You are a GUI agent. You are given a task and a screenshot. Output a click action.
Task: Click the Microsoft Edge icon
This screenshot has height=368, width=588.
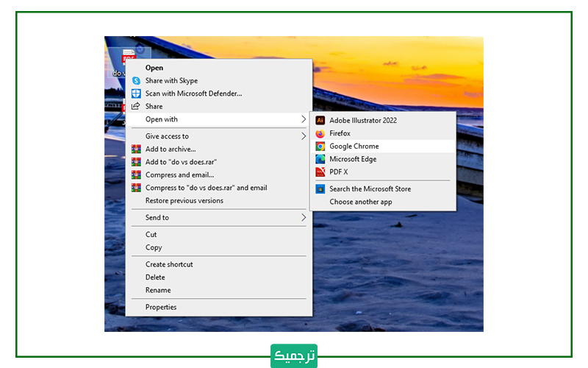pos(320,159)
